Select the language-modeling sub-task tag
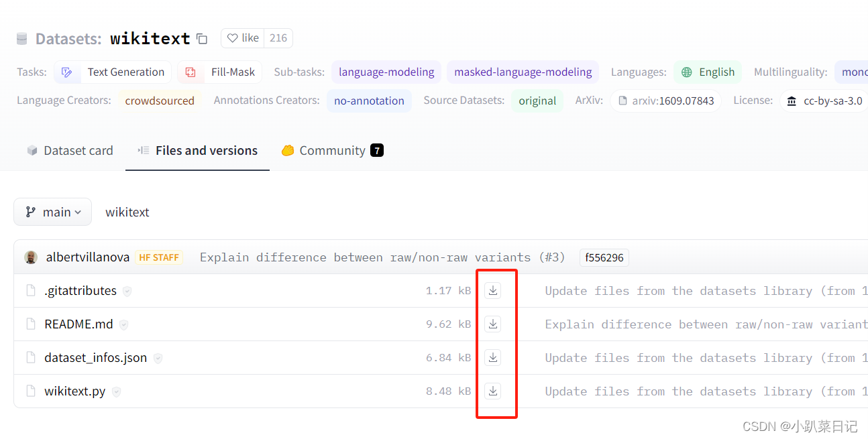 tap(386, 72)
